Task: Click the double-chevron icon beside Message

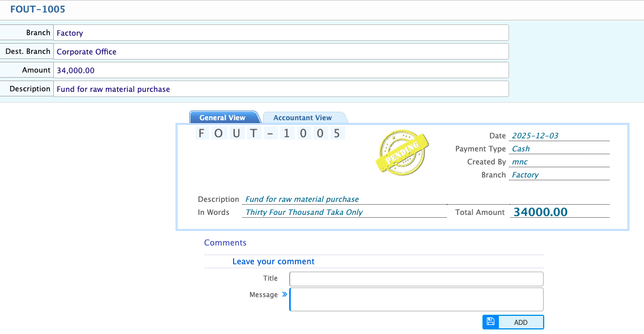Action: point(285,294)
